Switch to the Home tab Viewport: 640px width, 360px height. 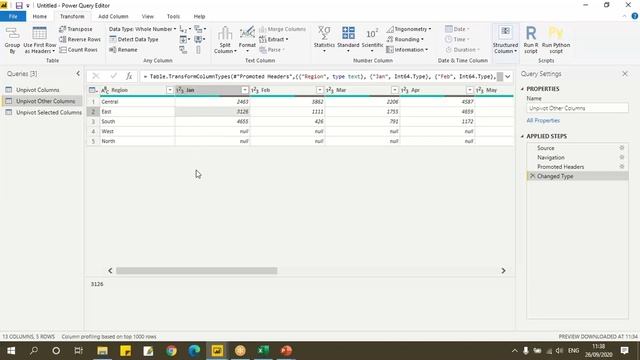click(40, 16)
